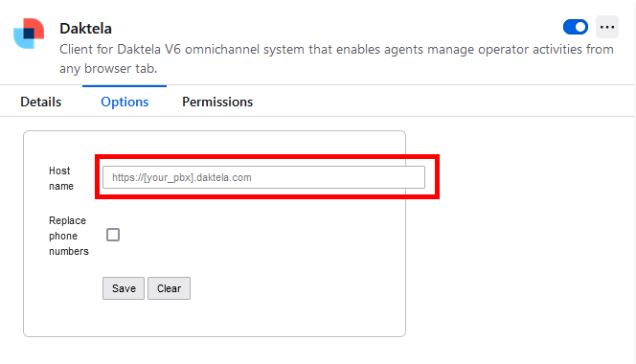Switch to the Details tab
Viewport: 636px width, 364px height.
[x=41, y=102]
